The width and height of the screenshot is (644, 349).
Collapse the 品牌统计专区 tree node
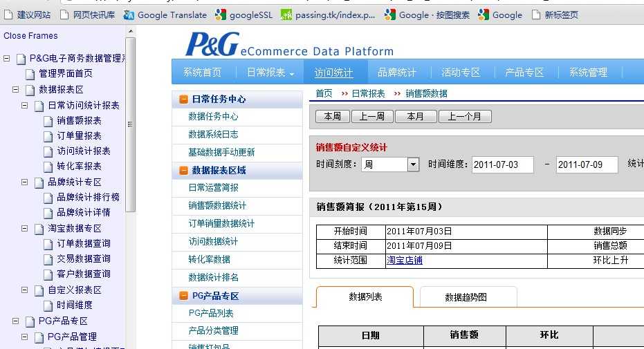coord(25,182)
